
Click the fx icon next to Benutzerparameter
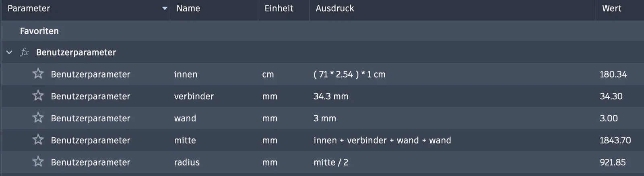click(25, 52)
